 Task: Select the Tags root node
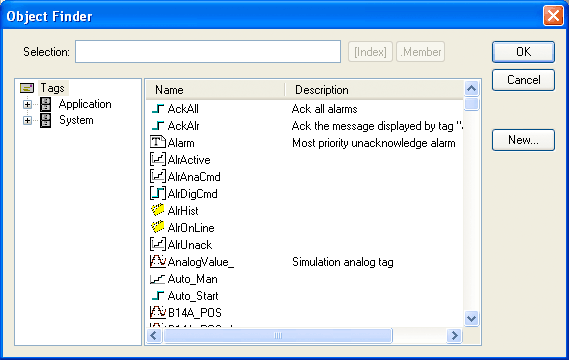pos(53,88)
